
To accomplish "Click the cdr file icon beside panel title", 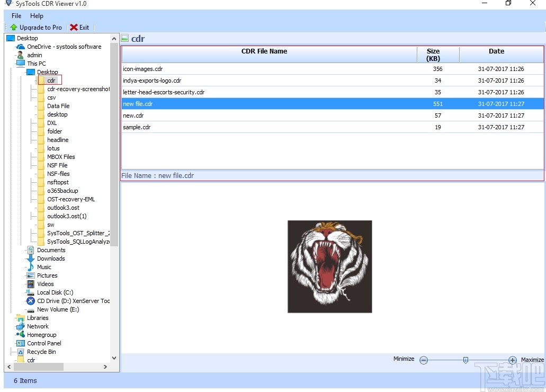I will pyautogui.click(x=124, y=38).
